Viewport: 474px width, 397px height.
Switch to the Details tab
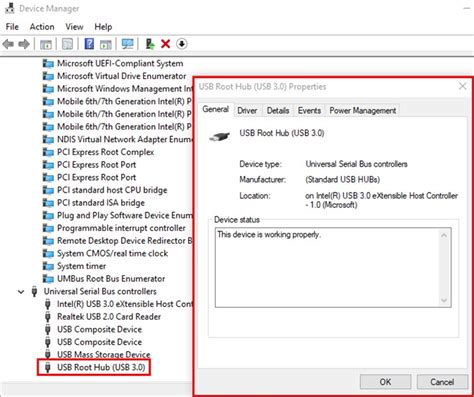pos(278,110)
